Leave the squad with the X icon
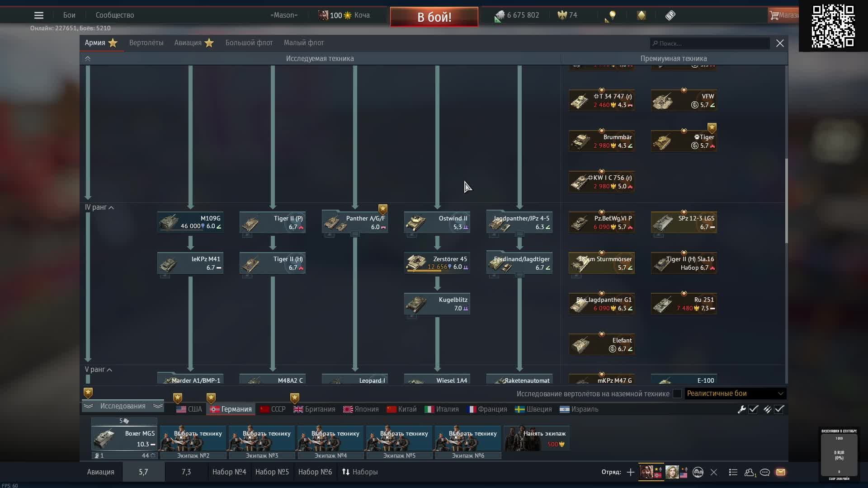 point(714,472)
